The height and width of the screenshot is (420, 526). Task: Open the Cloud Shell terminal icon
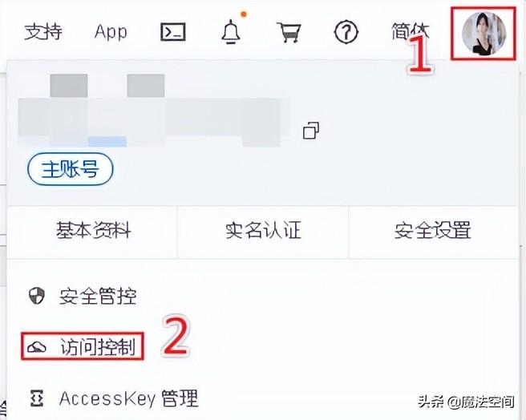[x=173, y=32]
